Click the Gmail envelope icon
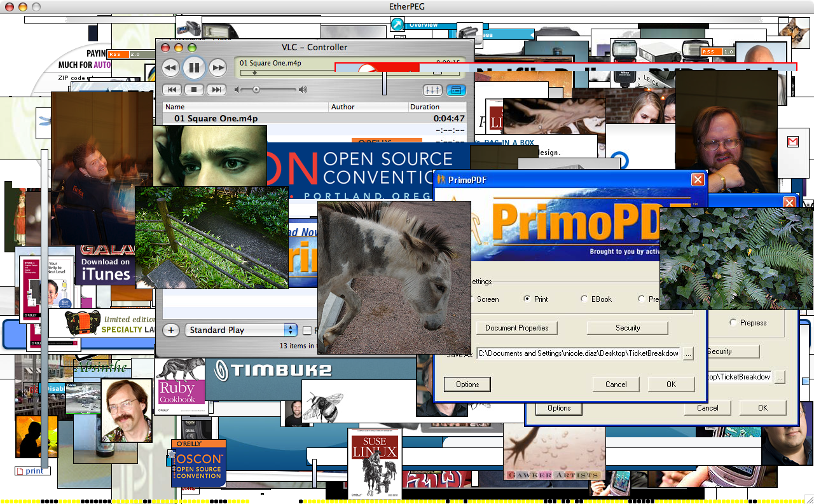814x504 pixels. tap(793, 142)
